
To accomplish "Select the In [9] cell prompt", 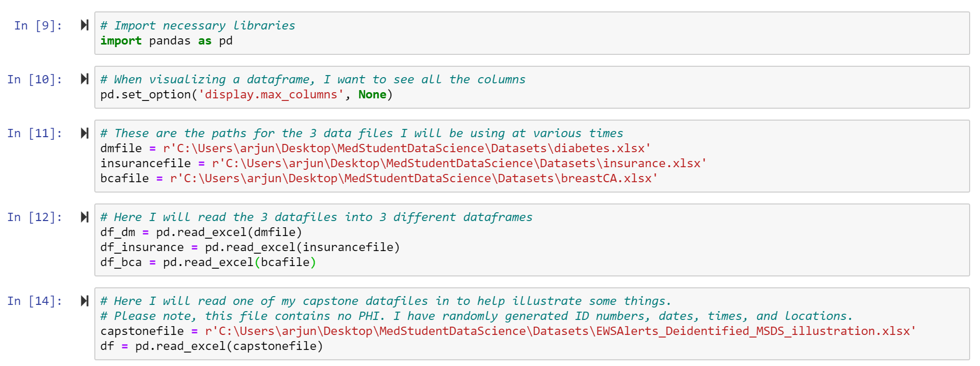I will (x=38, y=25).
